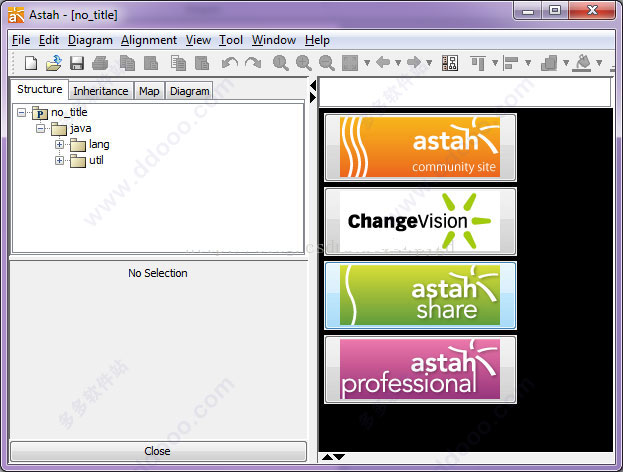Open the astah community site banner
The height and width of the screenshot is (472, 623).
(420, 147)
